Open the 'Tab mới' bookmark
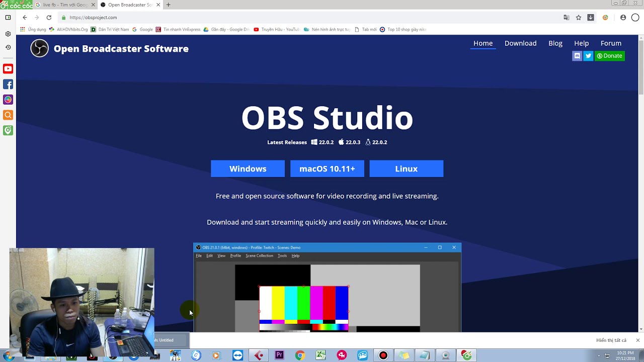Viewport: 644px width, 362px height. point(366,30)
